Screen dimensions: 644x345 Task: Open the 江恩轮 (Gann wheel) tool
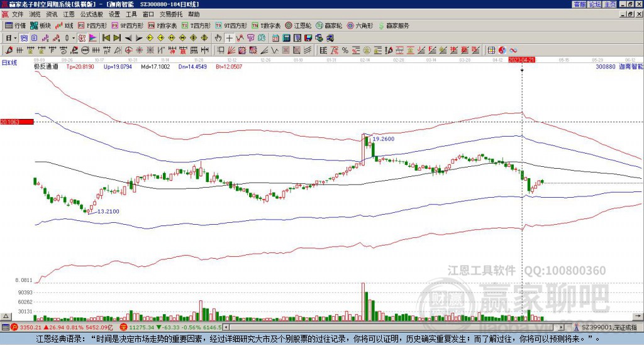[x=298, y=25]
